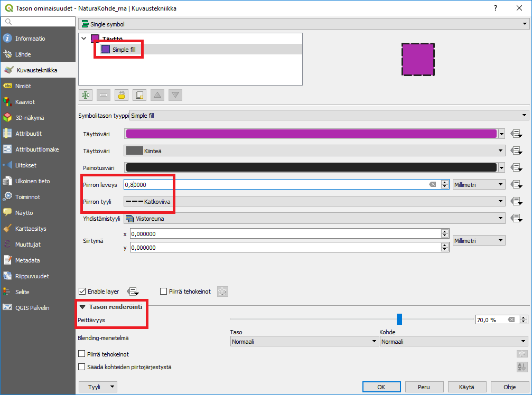Uncheck the Enable layer checkbox
This screenshot has height=395, width=532.
pos(82,291)
